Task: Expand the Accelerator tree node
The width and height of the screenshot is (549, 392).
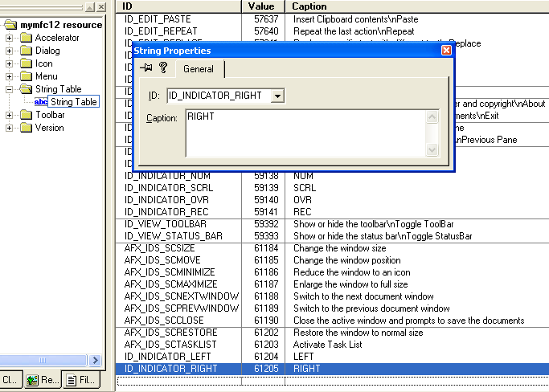Action: point(10,38)
